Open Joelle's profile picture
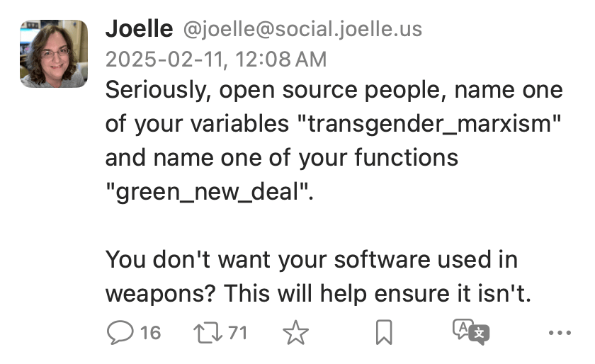This screenshot has width=595, height=364. (53, 53)
